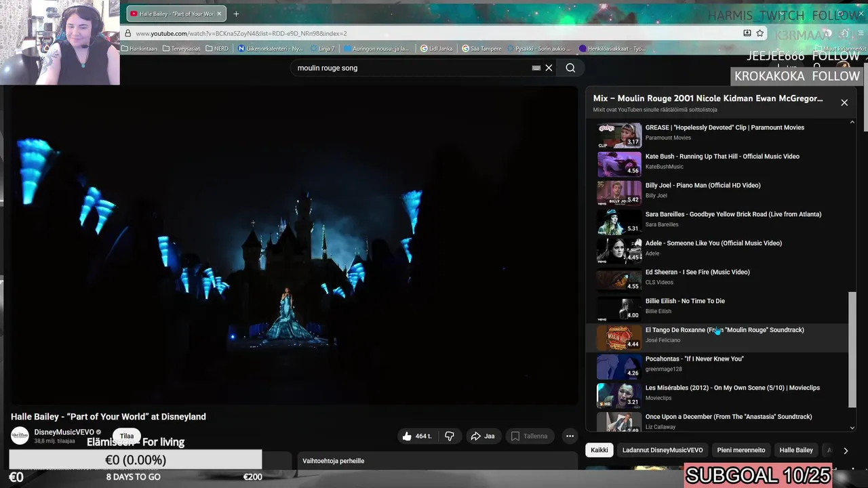
Task: Open the Terveysasiat bookmark folder
Action: (x=183, y=49)
